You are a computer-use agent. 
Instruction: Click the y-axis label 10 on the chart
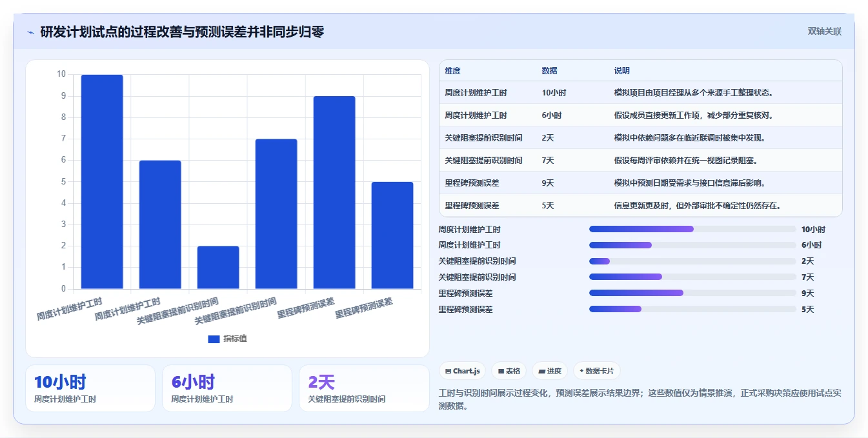click(61, 74)
